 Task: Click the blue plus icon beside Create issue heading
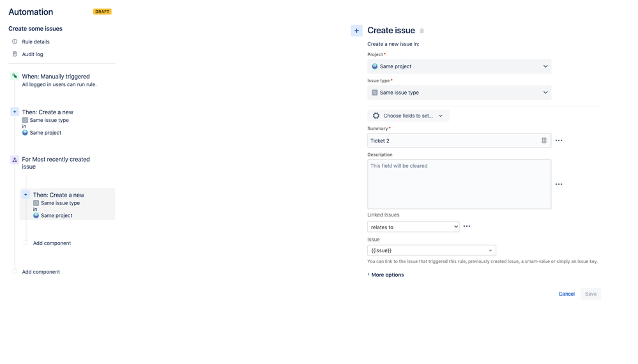point(356,31)
